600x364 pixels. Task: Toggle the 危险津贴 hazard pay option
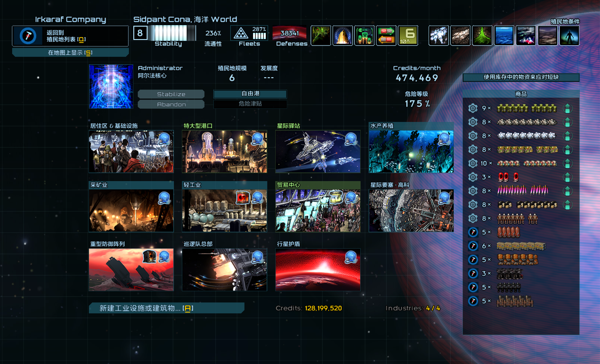pos(250,104)
